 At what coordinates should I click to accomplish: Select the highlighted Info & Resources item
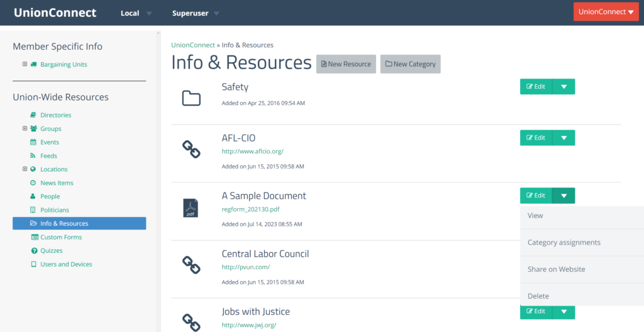[x=79, y=223]
